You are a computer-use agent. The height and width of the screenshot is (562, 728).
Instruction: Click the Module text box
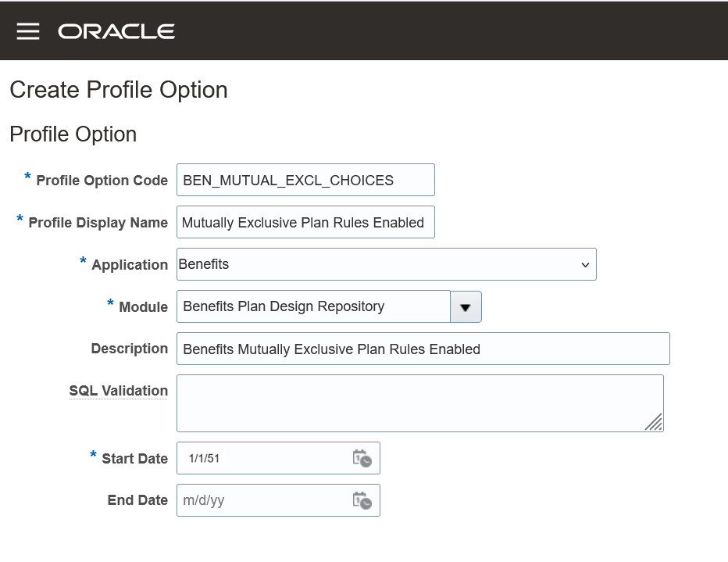[x=313, y=307]
